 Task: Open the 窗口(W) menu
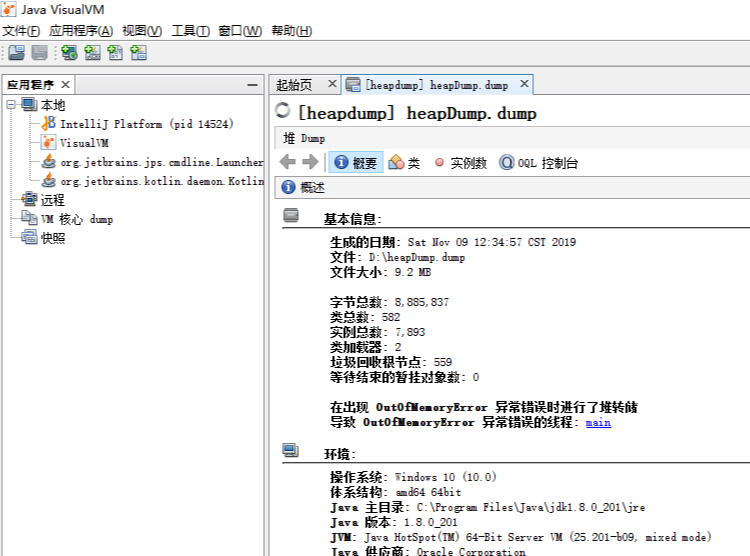240,31
